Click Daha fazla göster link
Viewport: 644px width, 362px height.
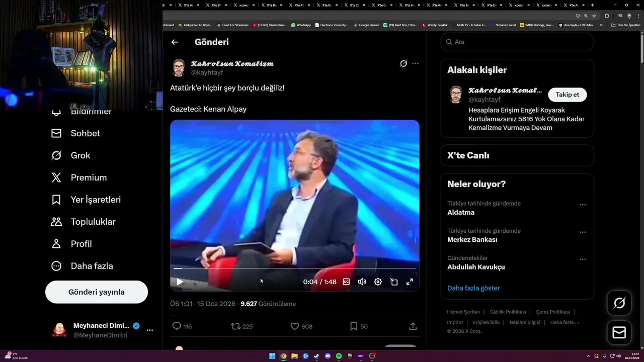tap(473, 288)
